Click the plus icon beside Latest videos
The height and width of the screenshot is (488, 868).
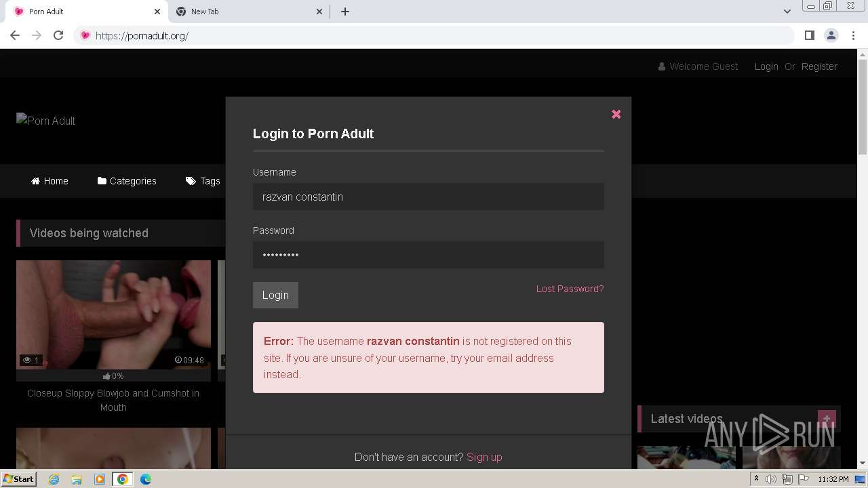pyautogui.click(x=826, y=419)
